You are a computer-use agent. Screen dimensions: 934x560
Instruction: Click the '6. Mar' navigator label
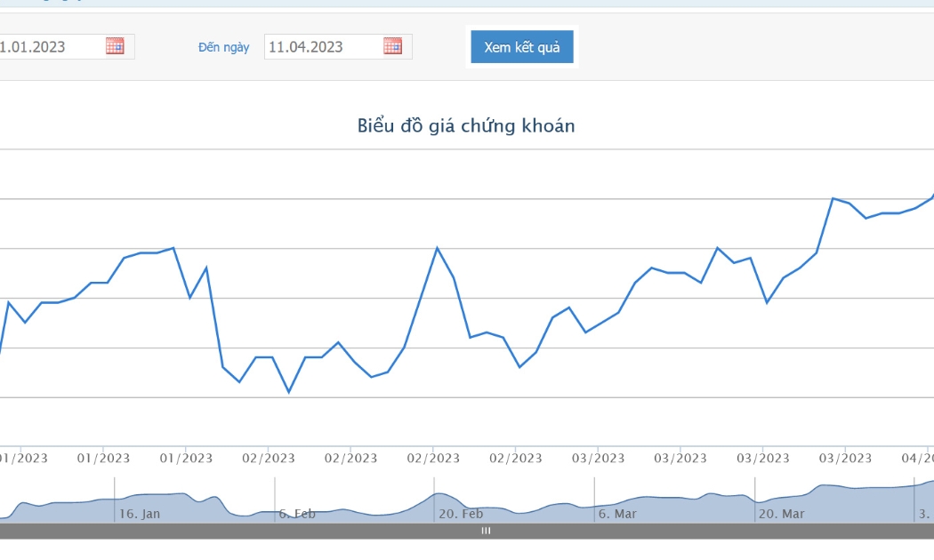click(x=617, y=514)
